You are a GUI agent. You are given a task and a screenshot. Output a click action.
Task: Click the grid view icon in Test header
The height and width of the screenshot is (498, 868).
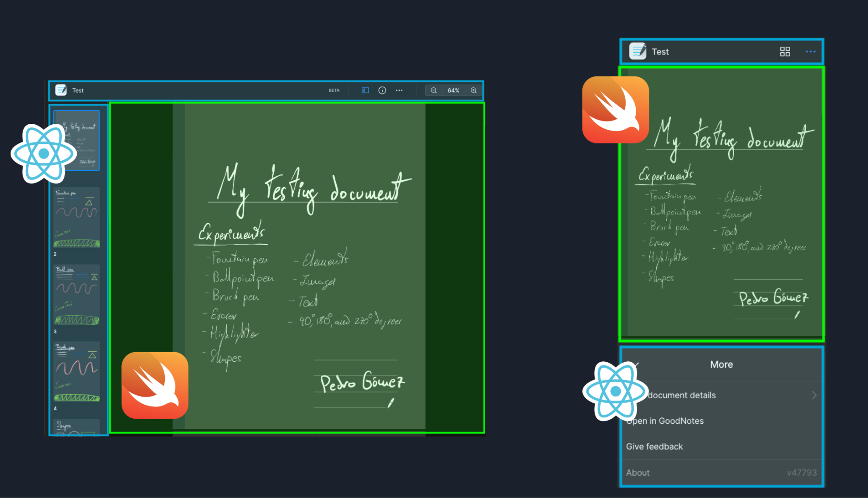(x=784, y=53)
